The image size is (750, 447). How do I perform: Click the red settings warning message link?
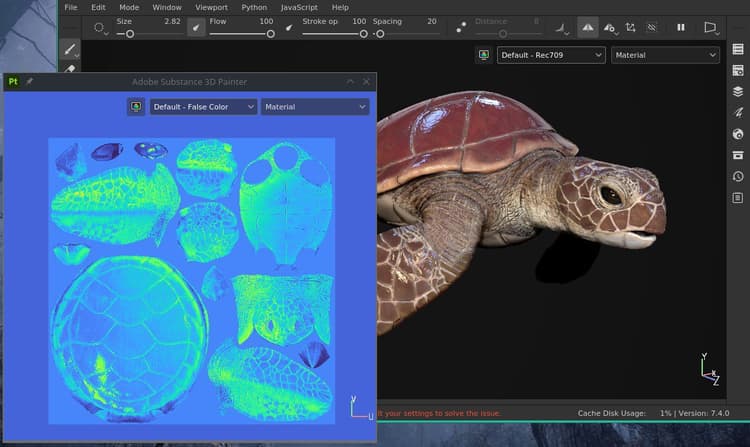[x=439, y=413]
